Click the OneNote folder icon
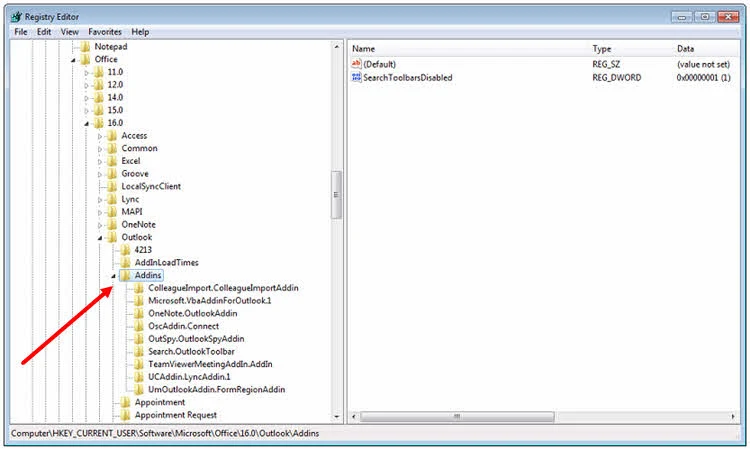750x449 pixels. point(112,225)
